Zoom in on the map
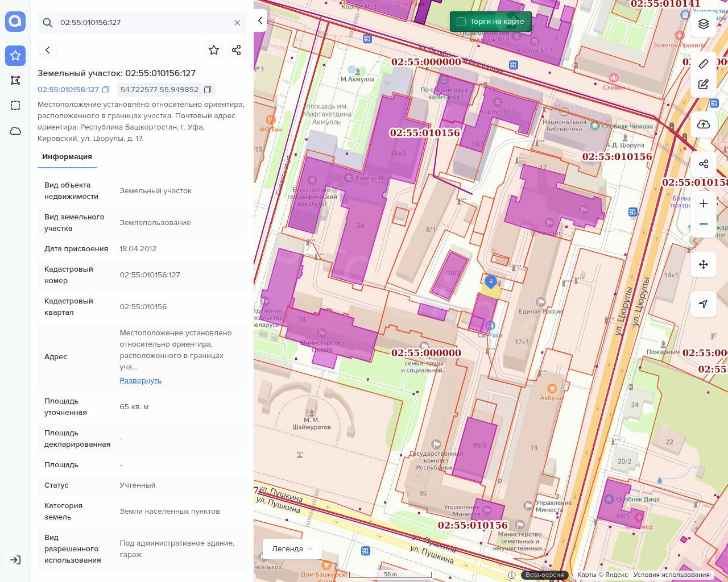 click(704, 203)
